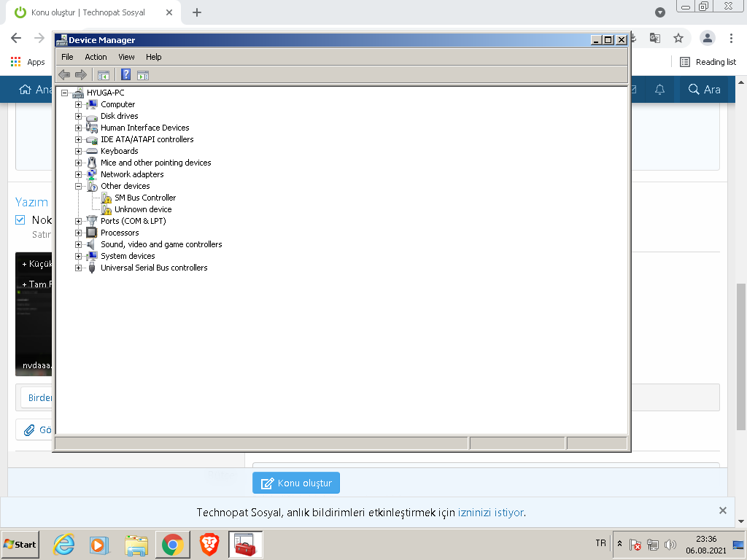747x560 pixels.
Task: Click the Show/Hide Action Pane toolbar icon
Action: click(x=143, y=75)
